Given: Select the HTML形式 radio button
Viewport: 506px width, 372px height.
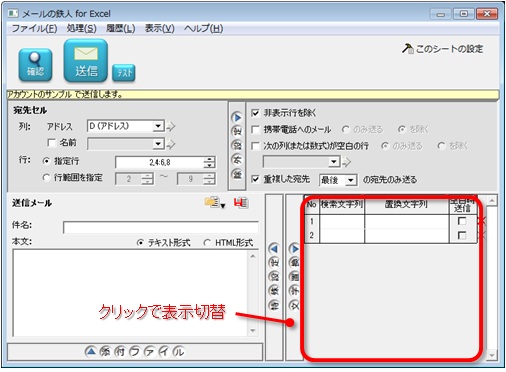Looking at the screenshot, I should pyautogui.click(x=207, y=243).
